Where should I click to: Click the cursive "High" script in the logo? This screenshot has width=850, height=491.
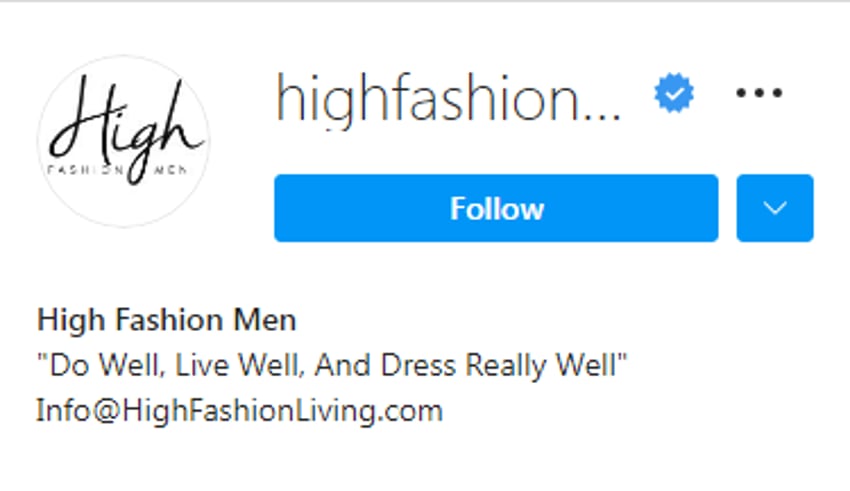point(125,127)
